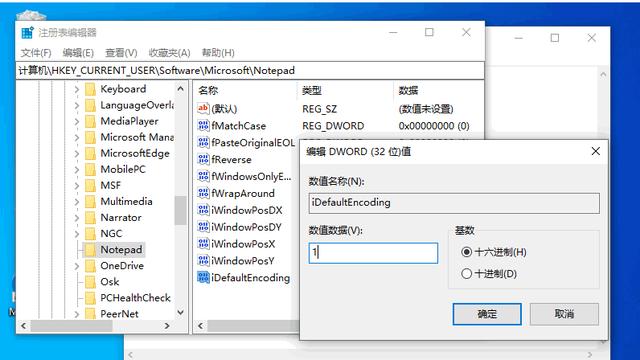Click the tree pane vertical scrollbar thumb

pos(180,210)
